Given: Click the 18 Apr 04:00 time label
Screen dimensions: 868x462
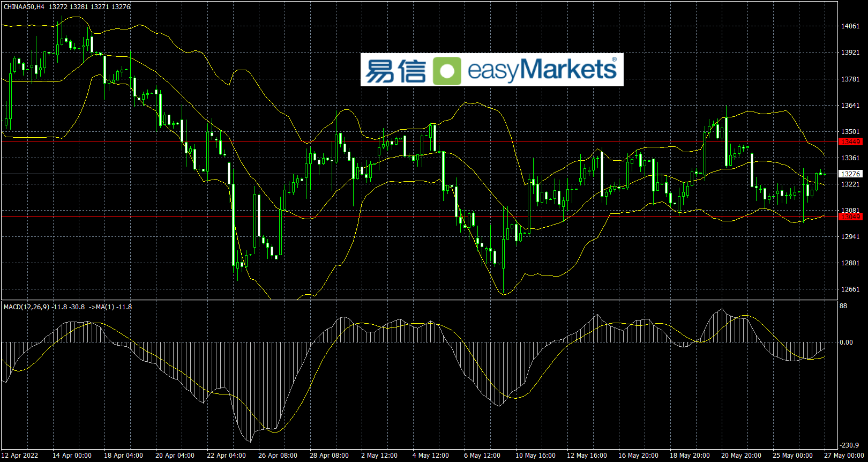Looking at the screenshot, I should coord(123,456).
